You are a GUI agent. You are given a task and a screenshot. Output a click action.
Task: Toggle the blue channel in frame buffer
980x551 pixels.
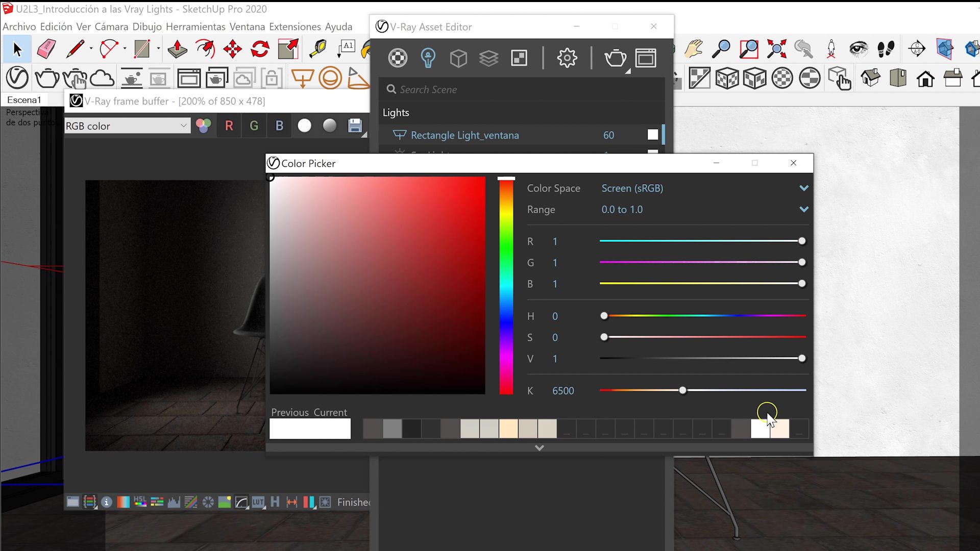tap(279, 126)
